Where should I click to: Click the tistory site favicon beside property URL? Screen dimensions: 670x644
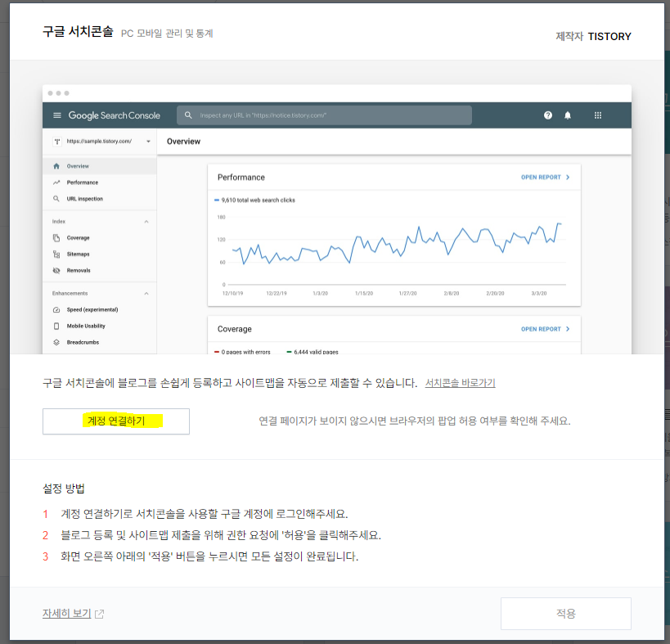tap(57, 142)
